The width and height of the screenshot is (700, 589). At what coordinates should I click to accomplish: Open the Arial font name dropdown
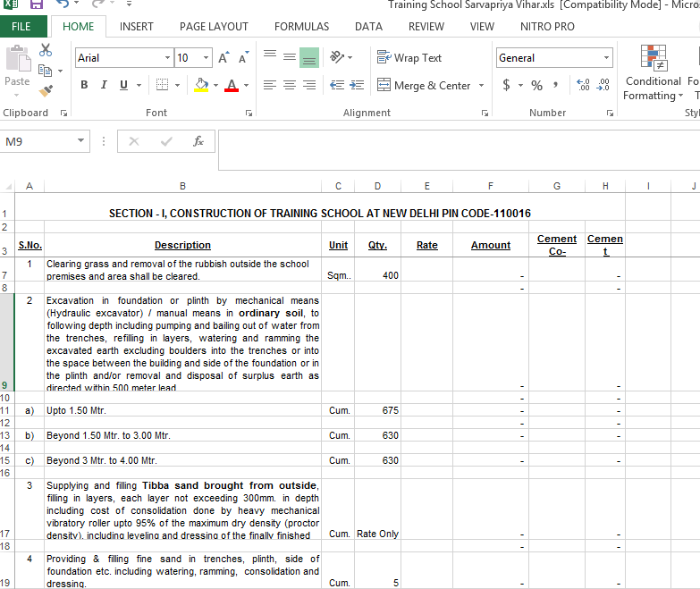(x=166, y=58)
